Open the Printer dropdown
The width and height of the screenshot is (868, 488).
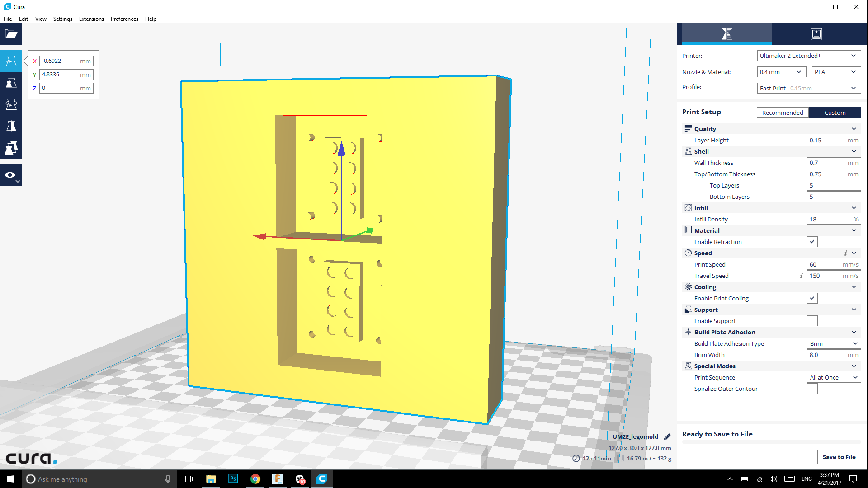[809, 56]
